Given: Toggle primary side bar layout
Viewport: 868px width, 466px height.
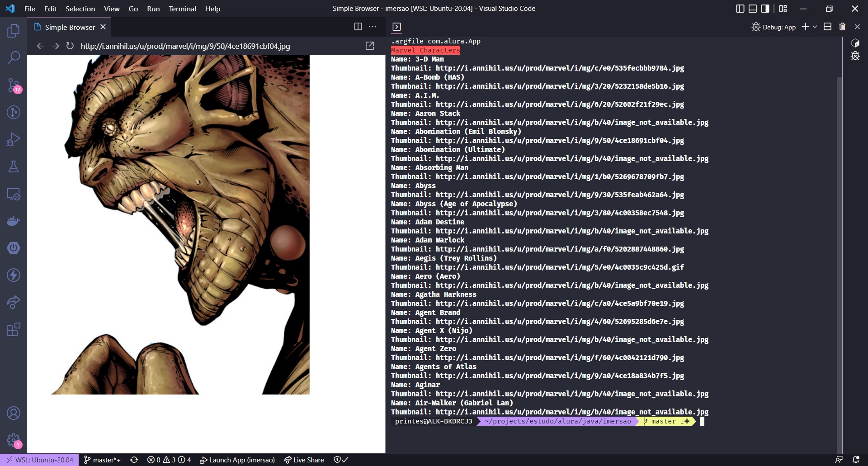Looking at the screenshot, I should pos(740,9).
